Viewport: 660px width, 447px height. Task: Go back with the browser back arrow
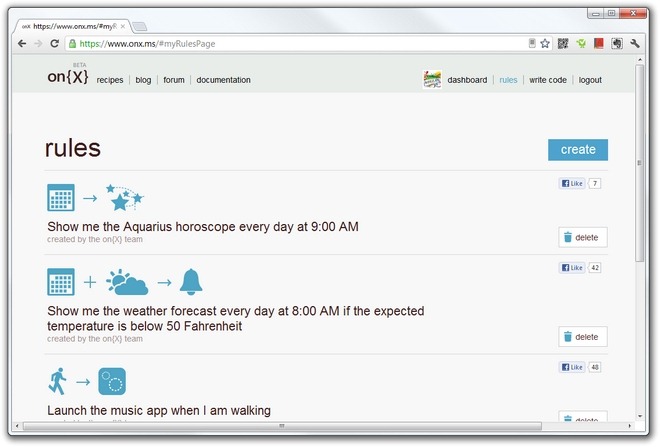pyautogui.click(x=22, y=43)
